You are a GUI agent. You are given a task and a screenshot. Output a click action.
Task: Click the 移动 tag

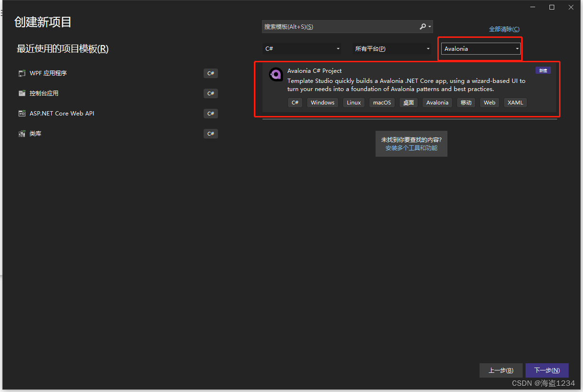click(x=466, y=103)
